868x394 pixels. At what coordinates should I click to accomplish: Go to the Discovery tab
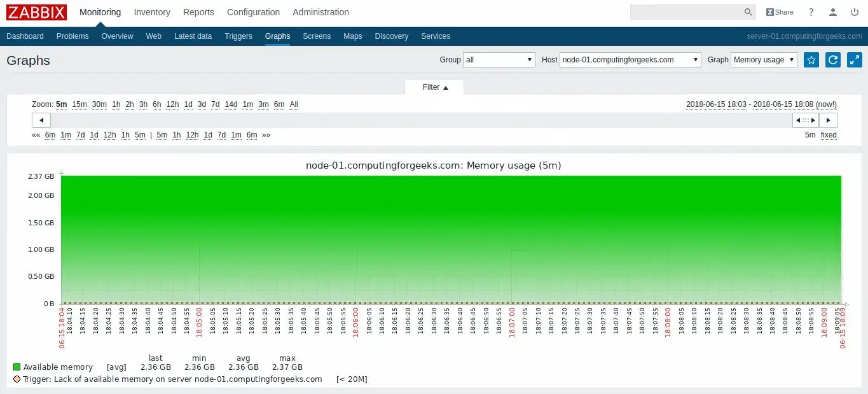pyautogui.click(x=392, y=36)
